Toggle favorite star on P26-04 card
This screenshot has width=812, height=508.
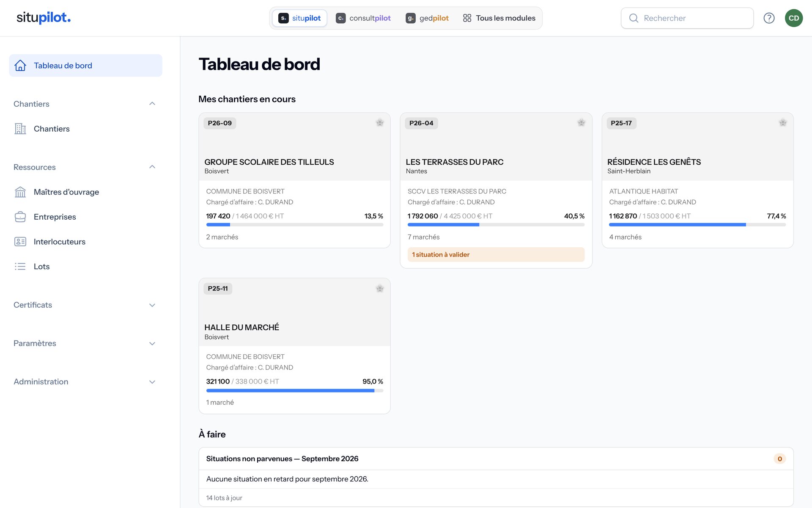582,123
